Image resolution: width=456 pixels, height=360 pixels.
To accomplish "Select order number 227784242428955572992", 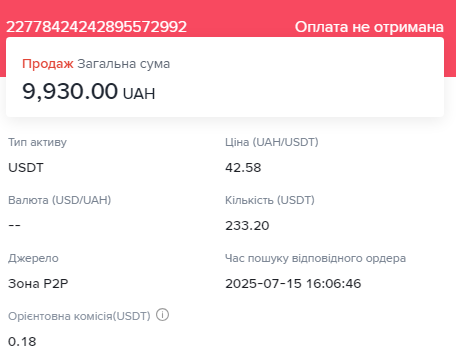I will point(97,27).
